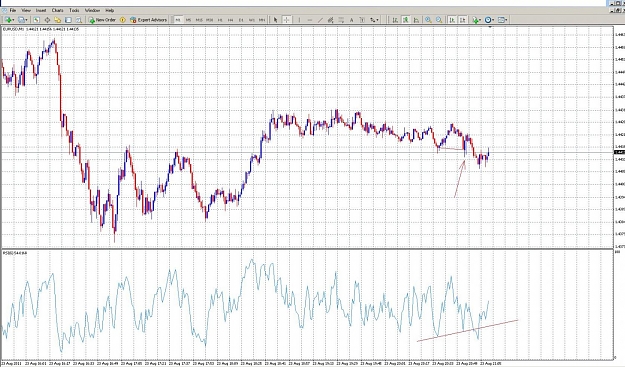Image resolution: width=625 pixels, height=367 pixels.
Task: Expand the Profiles dropdown arrow
Action: 26,20
